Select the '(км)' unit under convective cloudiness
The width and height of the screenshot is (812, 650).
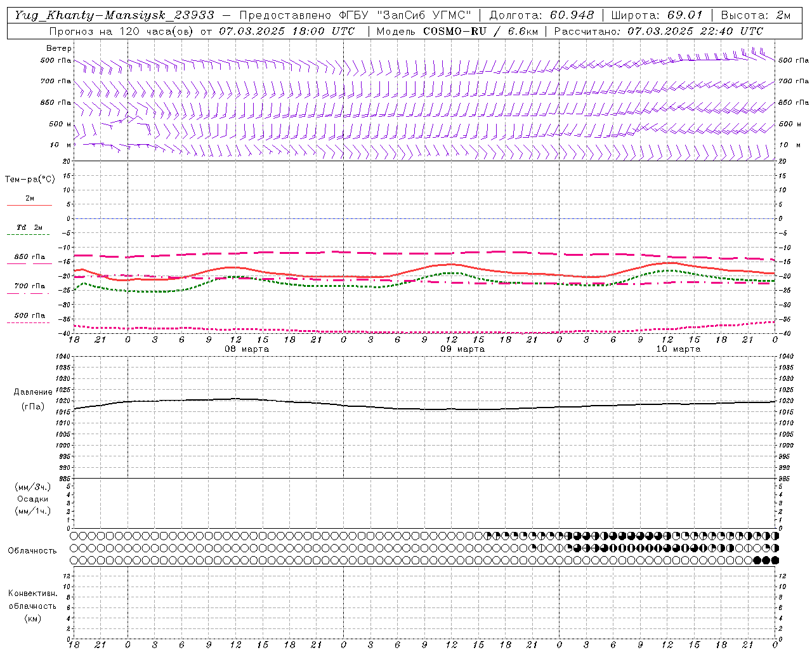coord(32,618)
